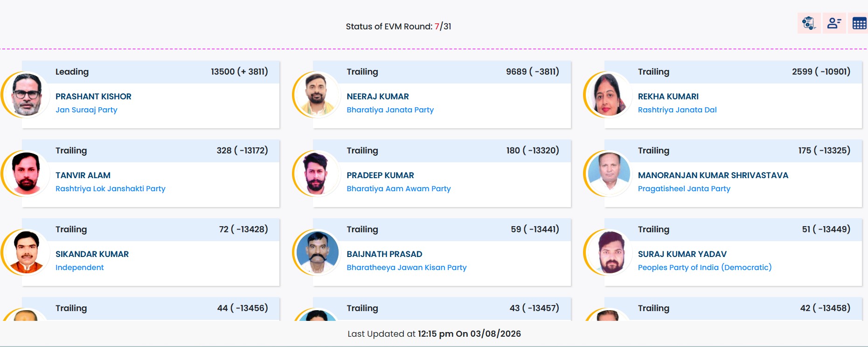The height and width of the screenshot is (347, 868).
Task: Click Rekha Kumari's candidate photo
Action: click(x=609, y=95)
